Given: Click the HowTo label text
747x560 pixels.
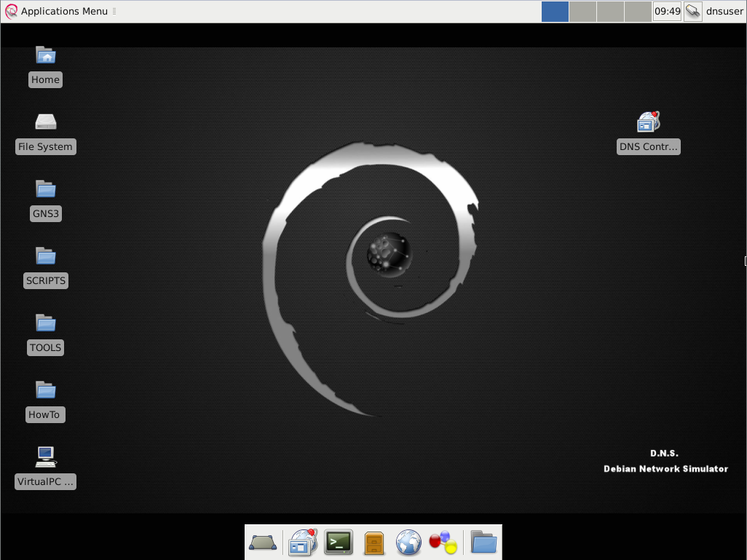Looking at the screenshot, I should [x=44, y=414].
